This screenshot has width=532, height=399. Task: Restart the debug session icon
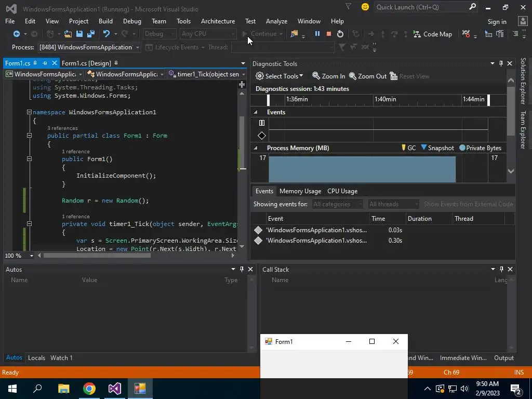(x=340, y=34)
